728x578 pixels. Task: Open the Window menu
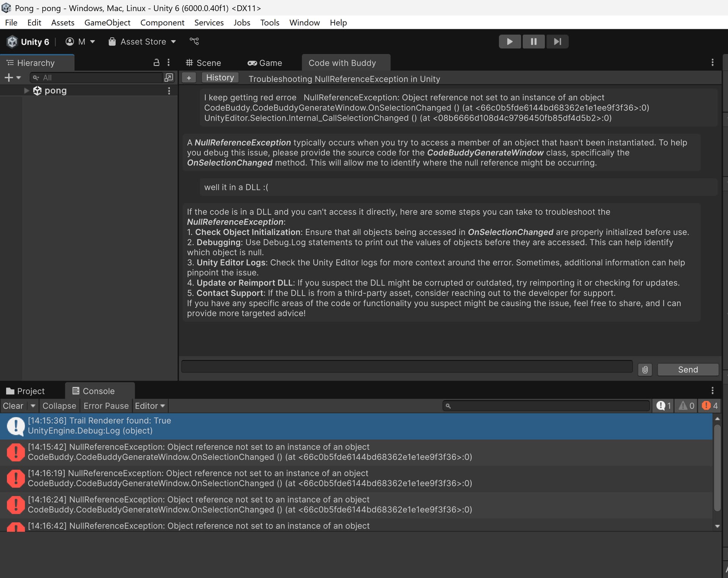point(304,22)
